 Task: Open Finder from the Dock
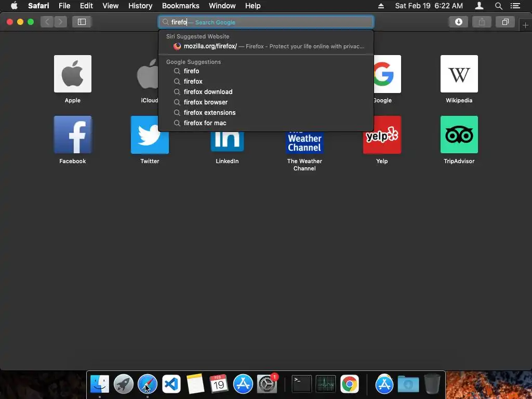tap(100, 384)
